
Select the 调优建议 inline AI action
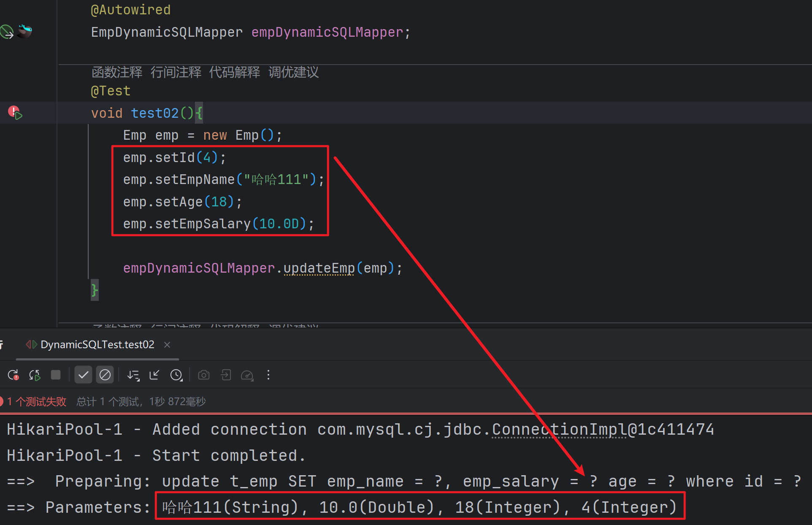pyautogui.click(x=293, y=72)
